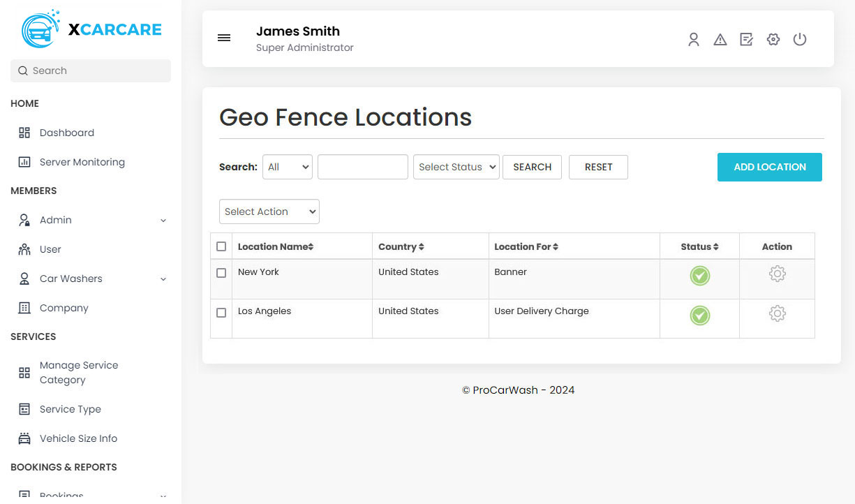Click the magnifier icon in sidebar search
The image size is (855, 504).
pyautogui.click(x=23, y=71)
